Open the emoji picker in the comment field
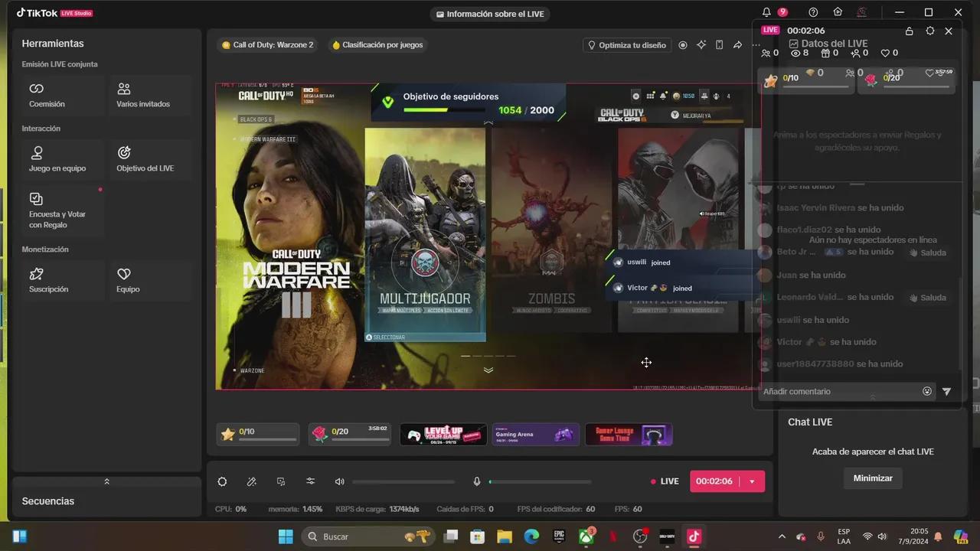980x551 pixels. tap(927, 391)
